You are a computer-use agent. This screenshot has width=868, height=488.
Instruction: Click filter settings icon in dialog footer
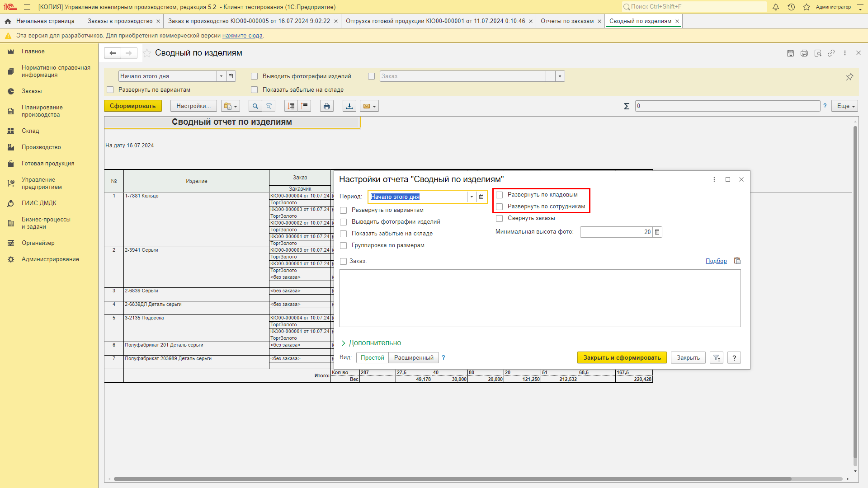point(717,358)
